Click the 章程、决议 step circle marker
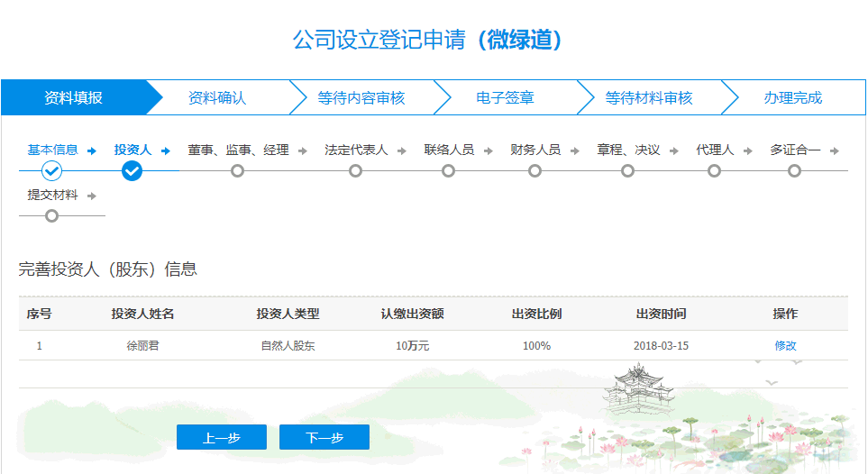This screenshot has height=474, width=868. (x=627, y=171)
